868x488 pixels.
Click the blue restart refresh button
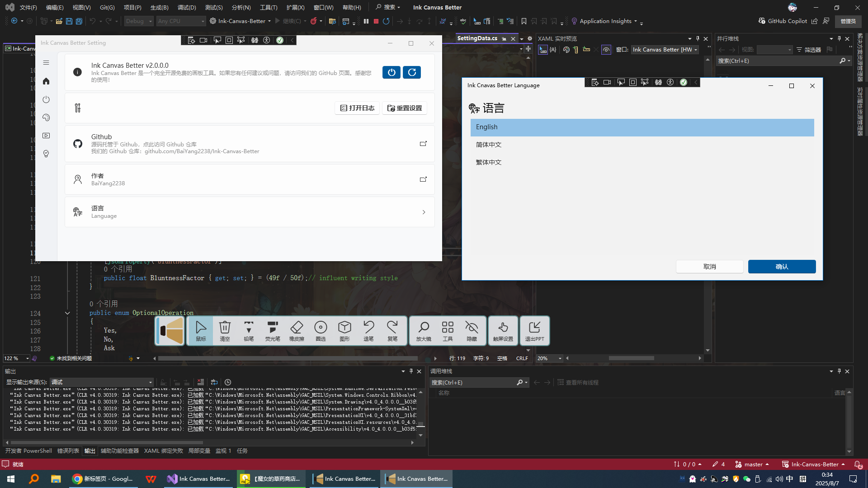(412, 72)
